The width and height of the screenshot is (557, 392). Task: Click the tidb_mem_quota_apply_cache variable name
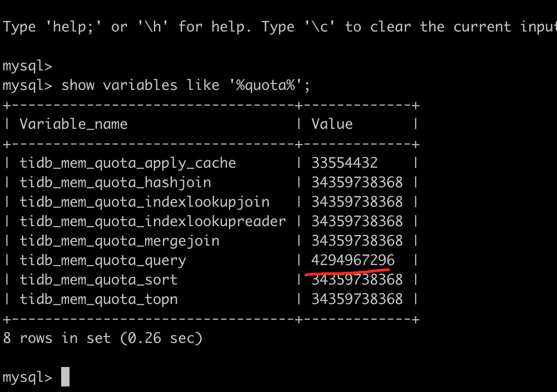tap(128, 163)
